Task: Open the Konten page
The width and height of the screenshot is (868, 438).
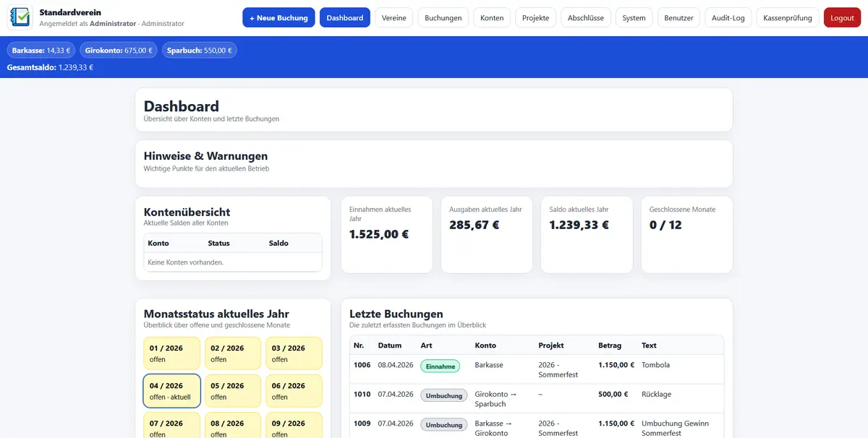Action: click(491, 17)
